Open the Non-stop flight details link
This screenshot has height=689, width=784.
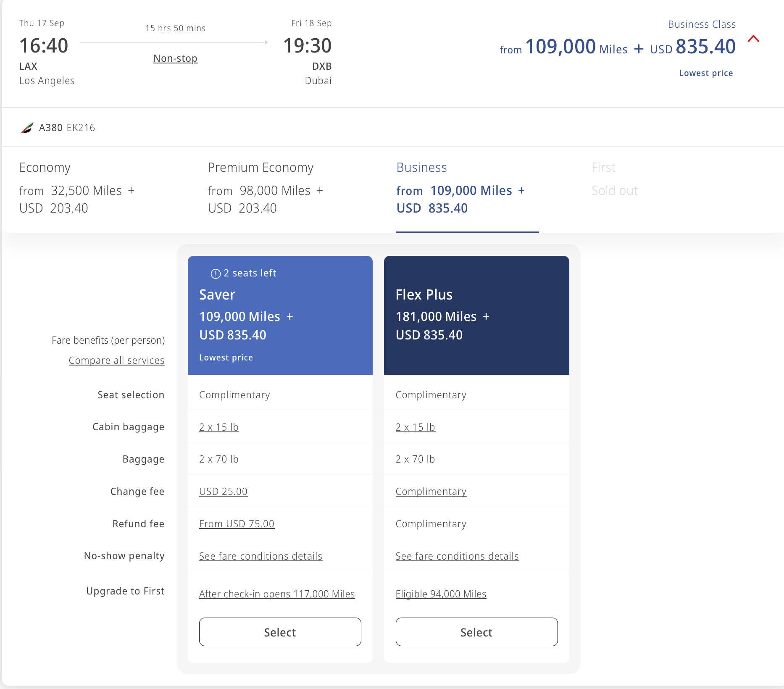[175, 58]
